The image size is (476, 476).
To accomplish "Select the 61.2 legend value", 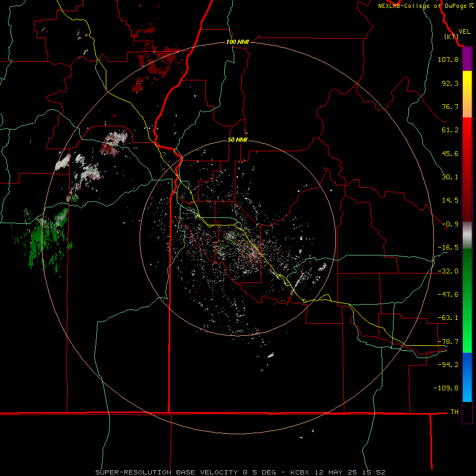I will click(450, 130).
